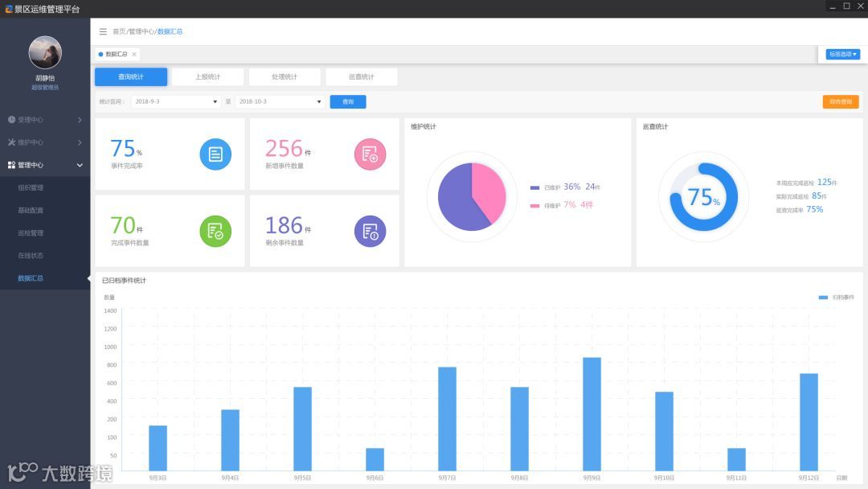Click the purple 已维护 legend swatch
This screenshot has height=489, width=868.
[534, 187]
